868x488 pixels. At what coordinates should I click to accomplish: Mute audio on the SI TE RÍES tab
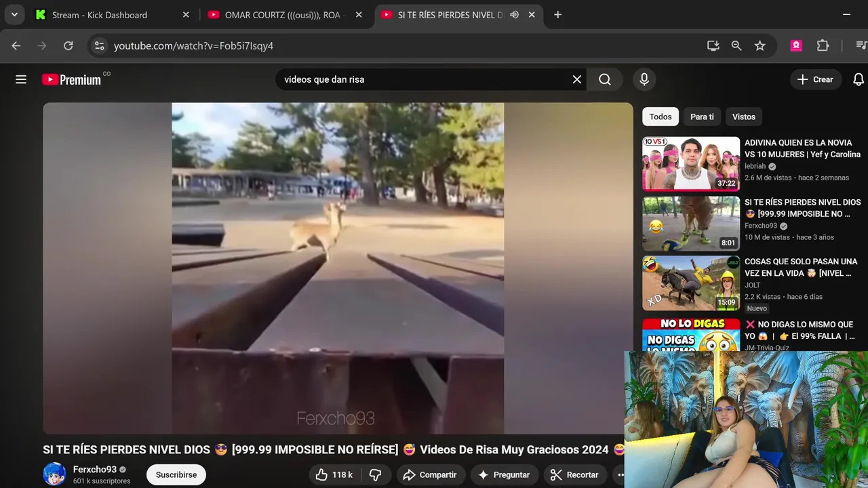click(514, 14)
